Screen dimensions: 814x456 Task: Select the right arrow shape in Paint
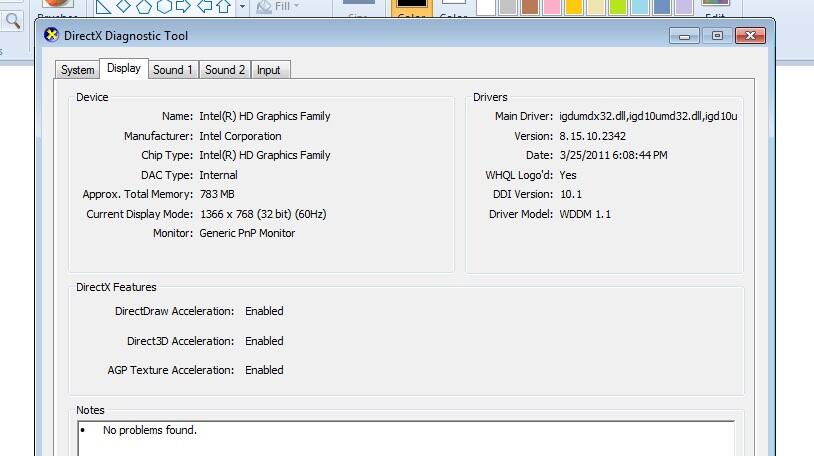tap(183, 6)
